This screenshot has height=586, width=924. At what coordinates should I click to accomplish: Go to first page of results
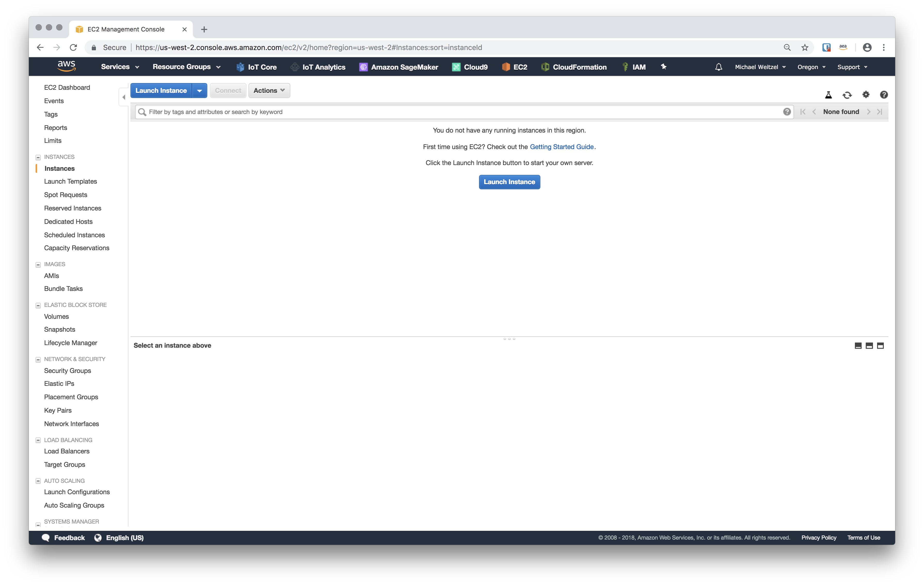pyautogui.click(x=803, y=112)
